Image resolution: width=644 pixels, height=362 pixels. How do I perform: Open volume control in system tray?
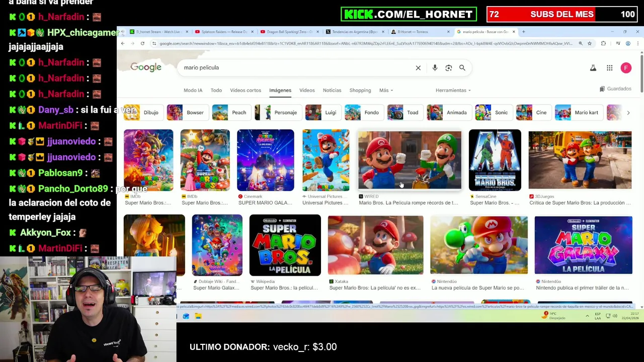[x=616, y=316]
